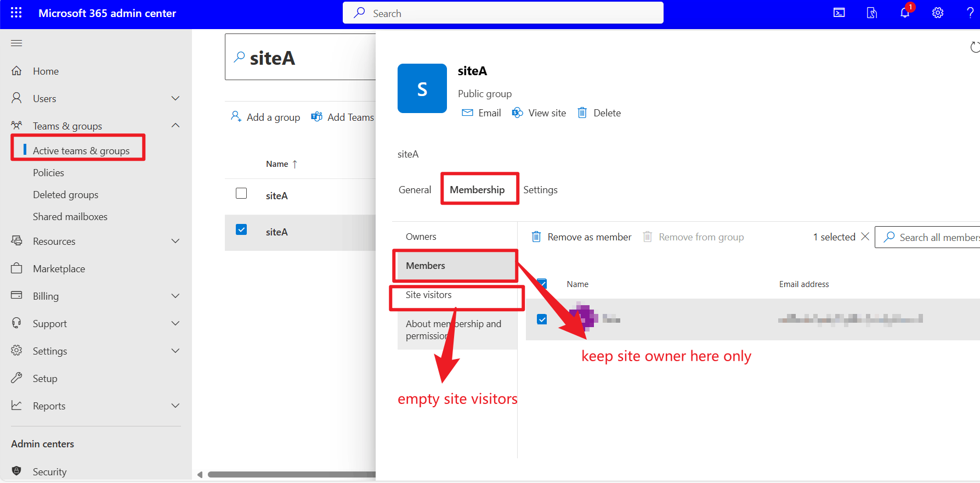The image size is (980, 483).
Task: Expand the Support chevron
Action: coord(175,323)
